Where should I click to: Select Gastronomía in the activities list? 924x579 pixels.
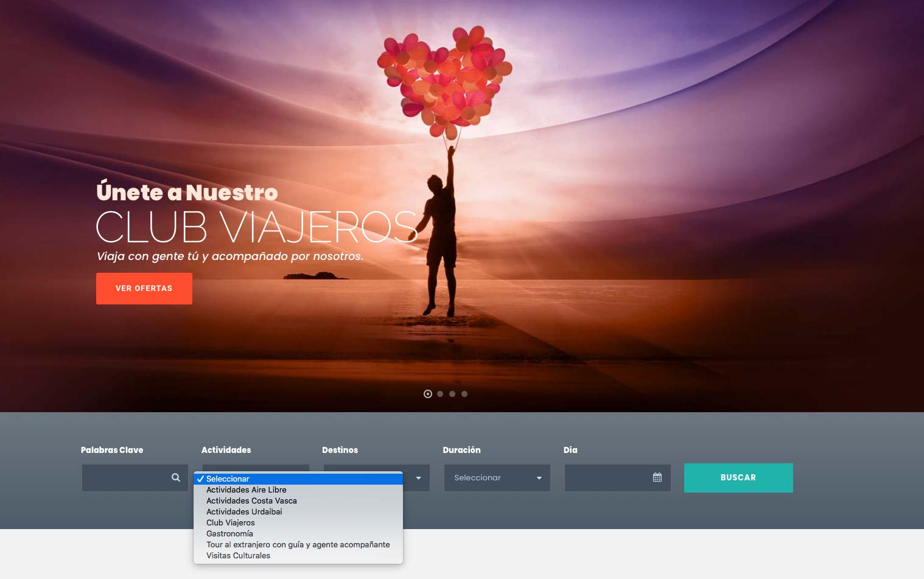click(x=298, y=534)
